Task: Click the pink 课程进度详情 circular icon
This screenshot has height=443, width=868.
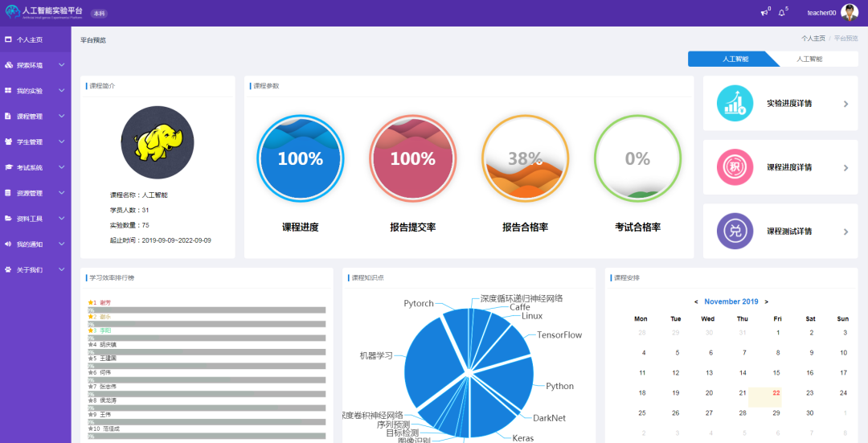Action: click(735, 167)
